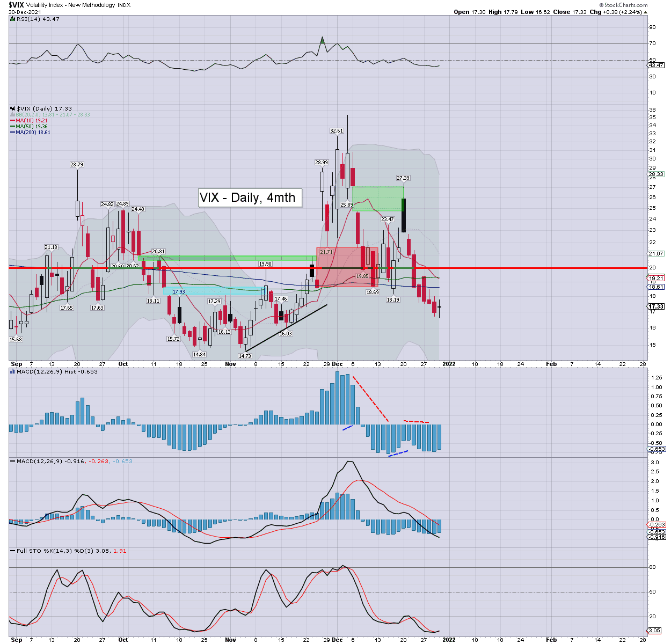Viewport: 671px width, 644px height.
Task: Click the 27.39 price label
Action: coord(403,178)
